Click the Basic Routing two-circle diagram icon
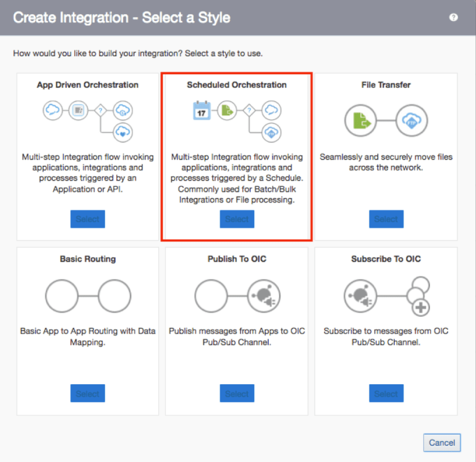This screenshot has height=462, width=476. coord(88,296)
